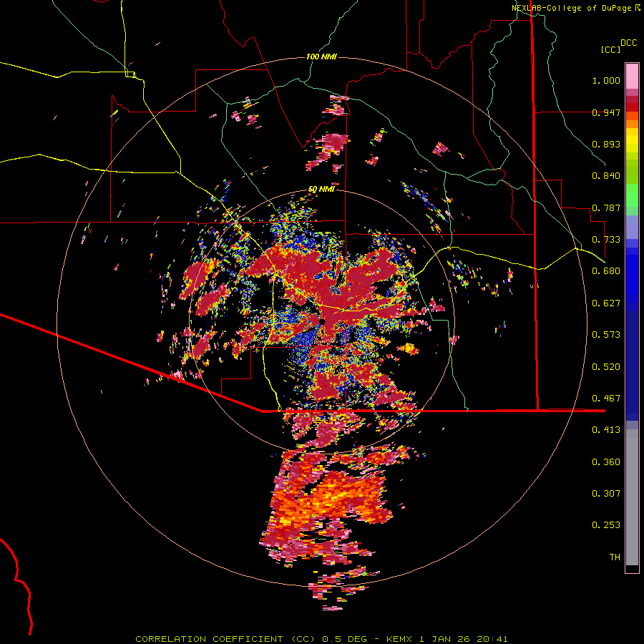Click the [CC] unit label
The image size is (644, 644).
pos(610,49)
